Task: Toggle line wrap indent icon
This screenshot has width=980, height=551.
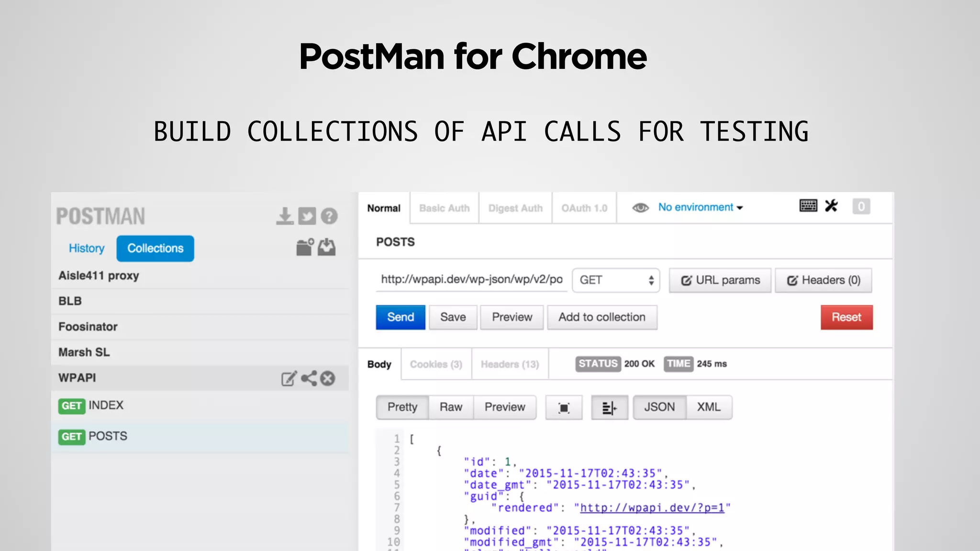Action: [610, 408]
